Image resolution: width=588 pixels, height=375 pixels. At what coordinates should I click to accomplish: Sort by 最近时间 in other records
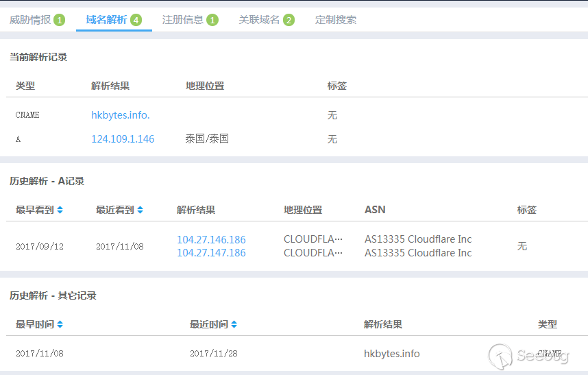tap(234, 324)
